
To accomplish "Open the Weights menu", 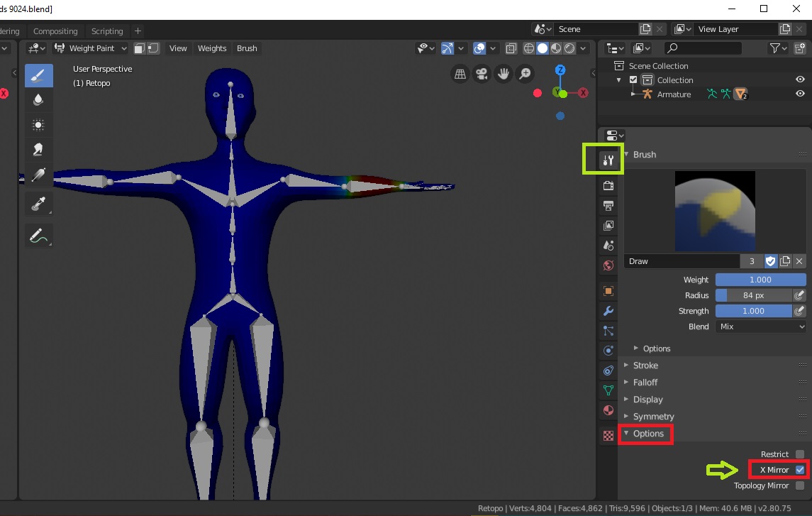I will click(211, 48).
